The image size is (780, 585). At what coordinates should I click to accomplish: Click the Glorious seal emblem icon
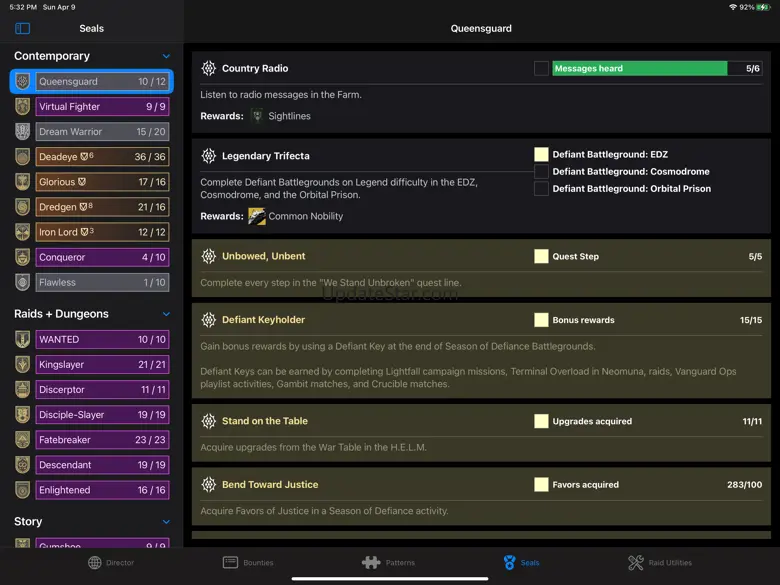[22, 182]
